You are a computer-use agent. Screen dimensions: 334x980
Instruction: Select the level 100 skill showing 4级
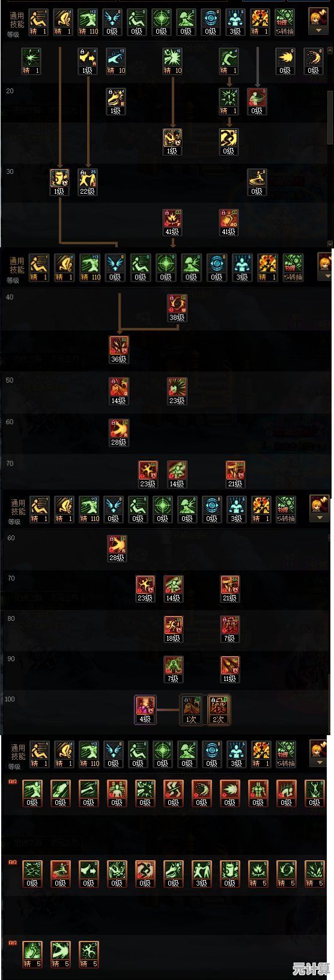click(145, 710)
